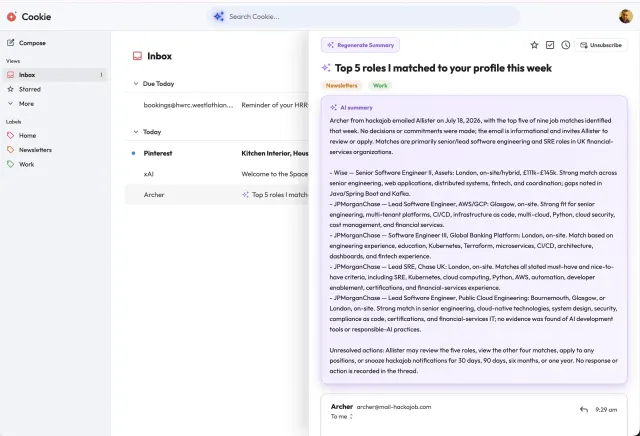Click the Work label tag icon
This screenshot has height=436, width=640.
11,164
